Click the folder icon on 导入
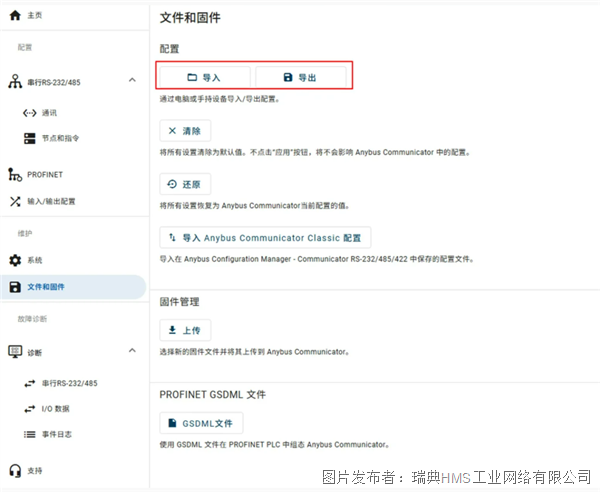Image resolution: width=600 pixels, height=492 pixels. (192, 77)
